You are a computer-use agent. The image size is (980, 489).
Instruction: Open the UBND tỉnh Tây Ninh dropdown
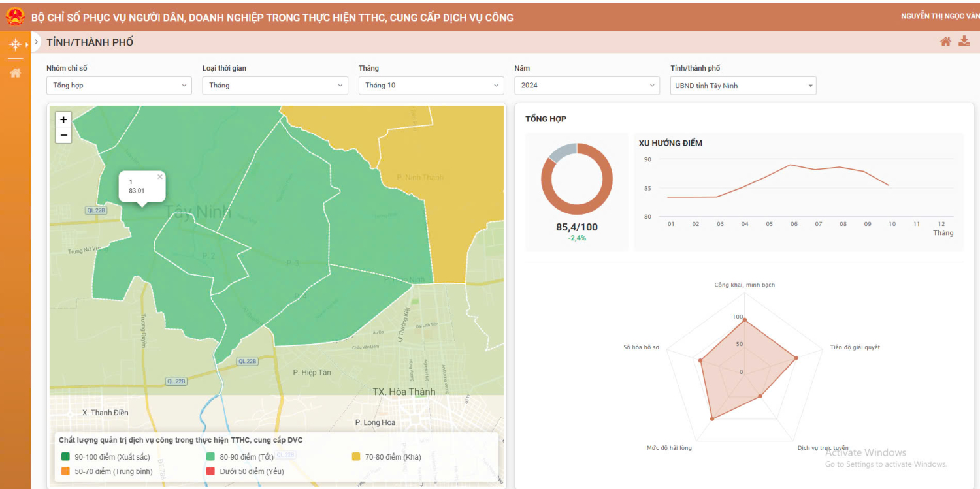743,86
